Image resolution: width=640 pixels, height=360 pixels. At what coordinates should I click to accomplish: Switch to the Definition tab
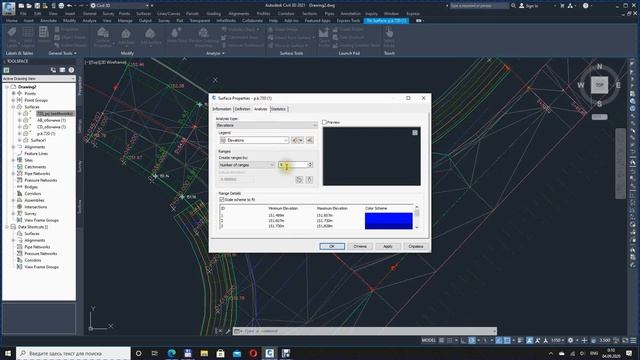click(242, 109)
